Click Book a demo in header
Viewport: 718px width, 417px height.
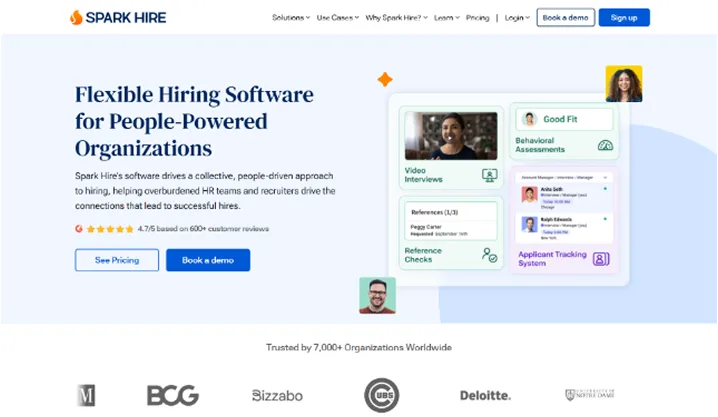click(566, 17)
